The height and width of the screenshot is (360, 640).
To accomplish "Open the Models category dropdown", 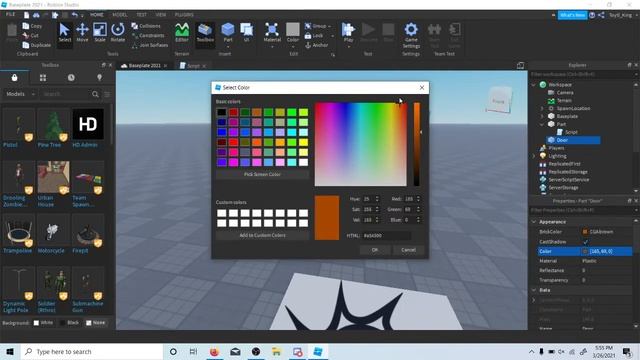I will click(x=20, y=94).
